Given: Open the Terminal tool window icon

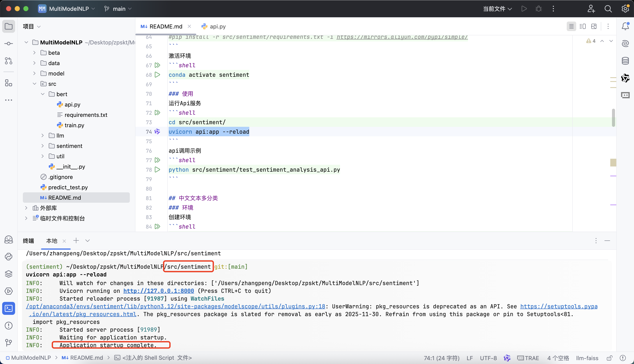Looking at the screenshot, I should 8,308.
